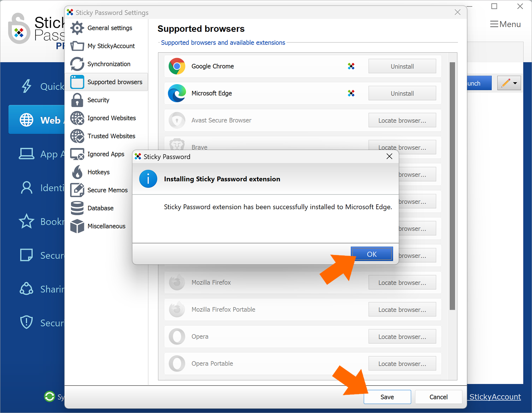Click the Microsoft Edge logo icon
Image resolution: width=532 pixels, height=413 pixels.
(177, 93)
